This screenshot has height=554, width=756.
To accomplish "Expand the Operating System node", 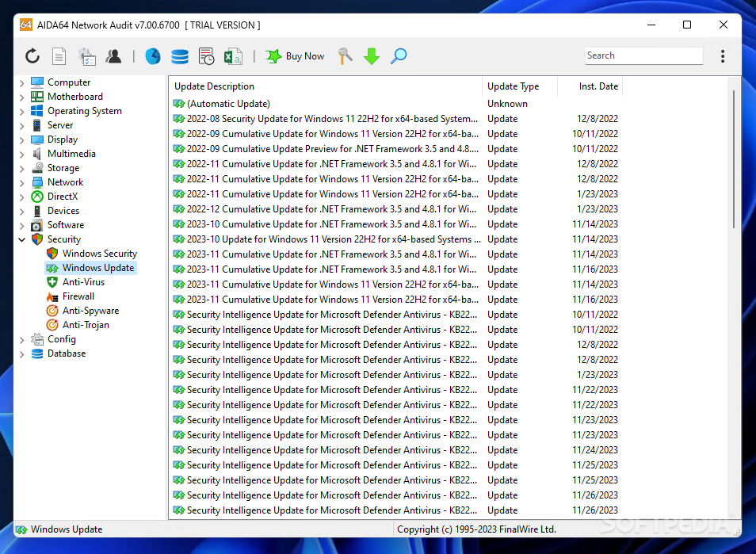I will tap(21, 112).
